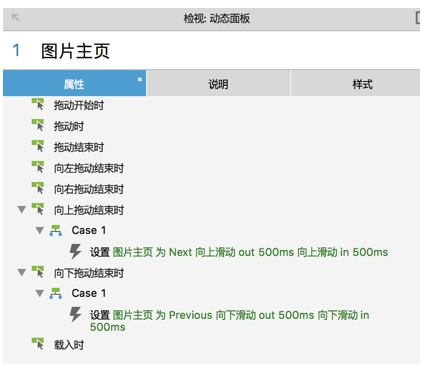
Task: Click the 图片主页 name field
Action: (x=75, y=51)
